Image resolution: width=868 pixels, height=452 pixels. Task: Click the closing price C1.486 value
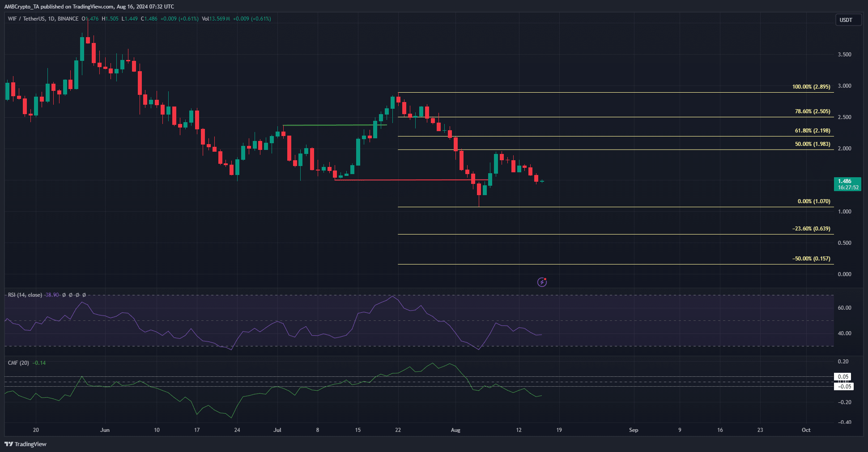[149, 19]
